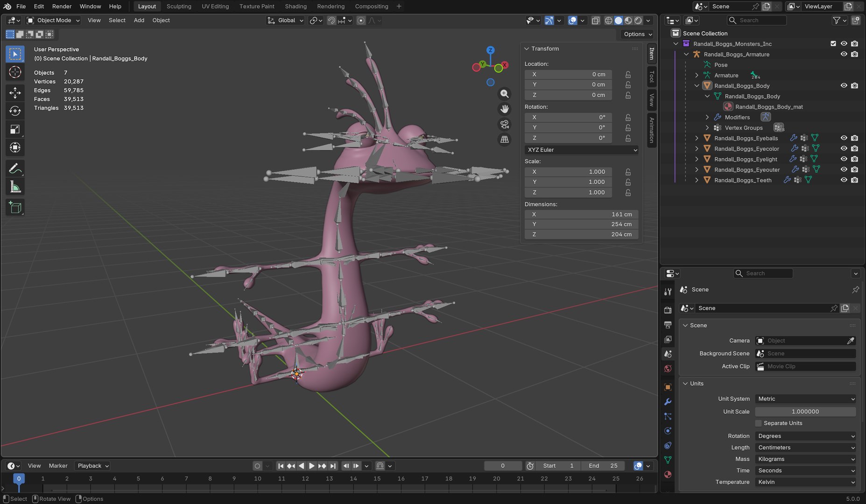Open the Render menu
The width and height of the screenshot is (866, 504).
pyautogui.click(x=62, y=7)
